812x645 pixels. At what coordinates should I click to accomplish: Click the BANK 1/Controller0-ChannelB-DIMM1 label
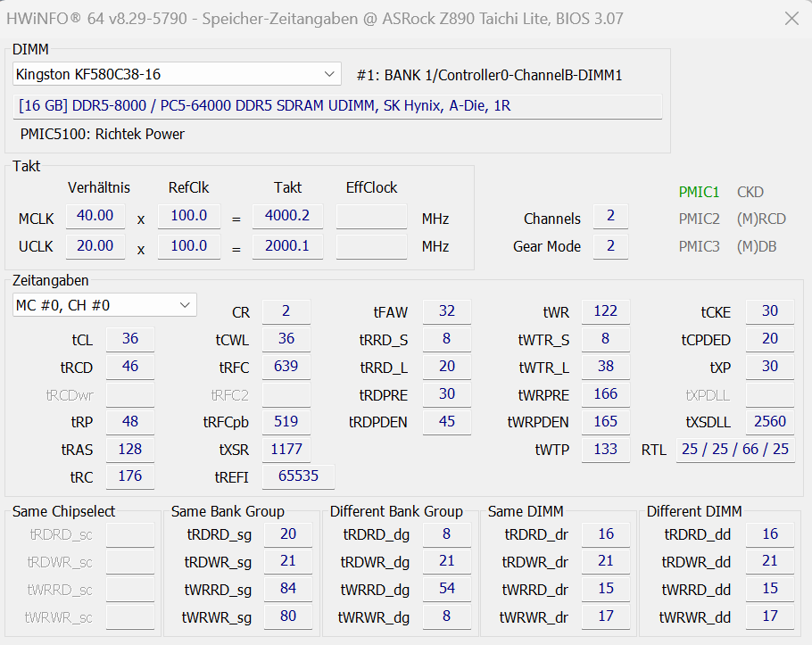pyautogui.click(x=489, y=76)
